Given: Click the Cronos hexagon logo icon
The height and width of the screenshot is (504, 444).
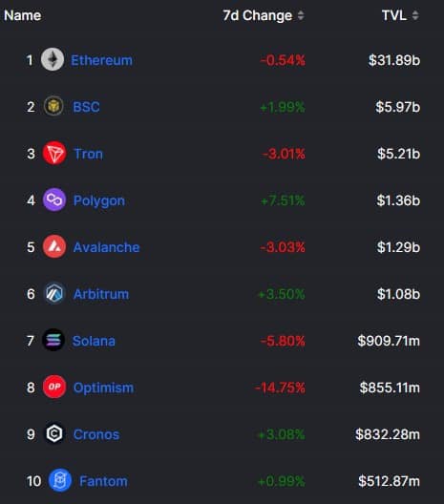Looking at the screenshot, I should (x=54, y=433).
